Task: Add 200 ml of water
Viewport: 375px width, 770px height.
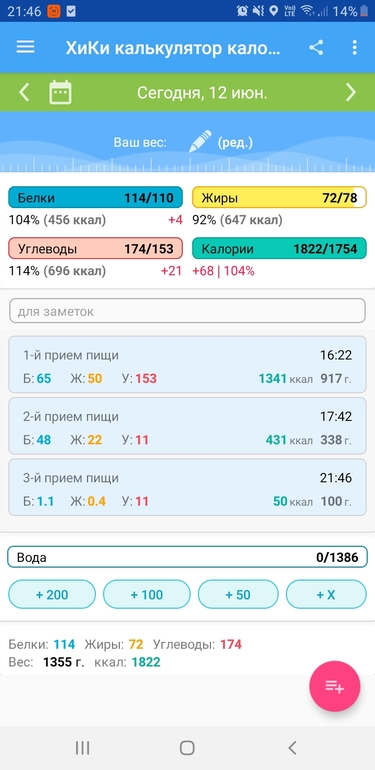Action: point(52,595)
